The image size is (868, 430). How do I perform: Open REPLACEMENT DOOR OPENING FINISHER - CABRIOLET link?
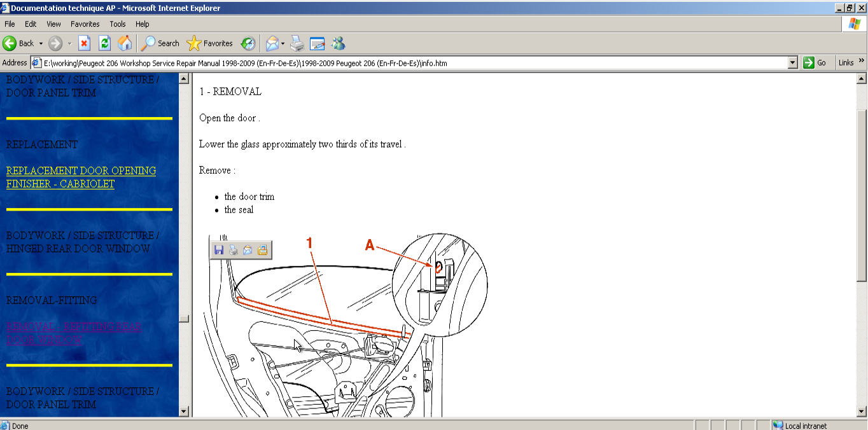(81, 177)
